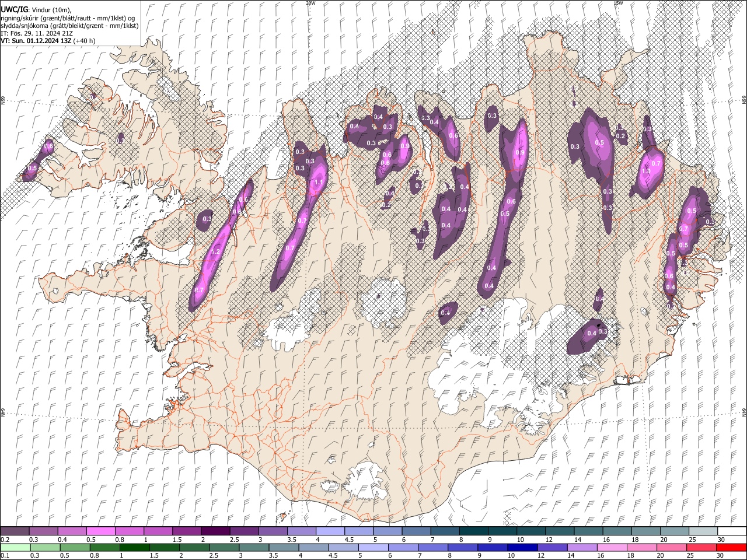Image resolution: width=747 pixels, height=560 pixels.
Task: Select the upper legend swatch between 0.4 and 0.5
Action: coord(72,531)
